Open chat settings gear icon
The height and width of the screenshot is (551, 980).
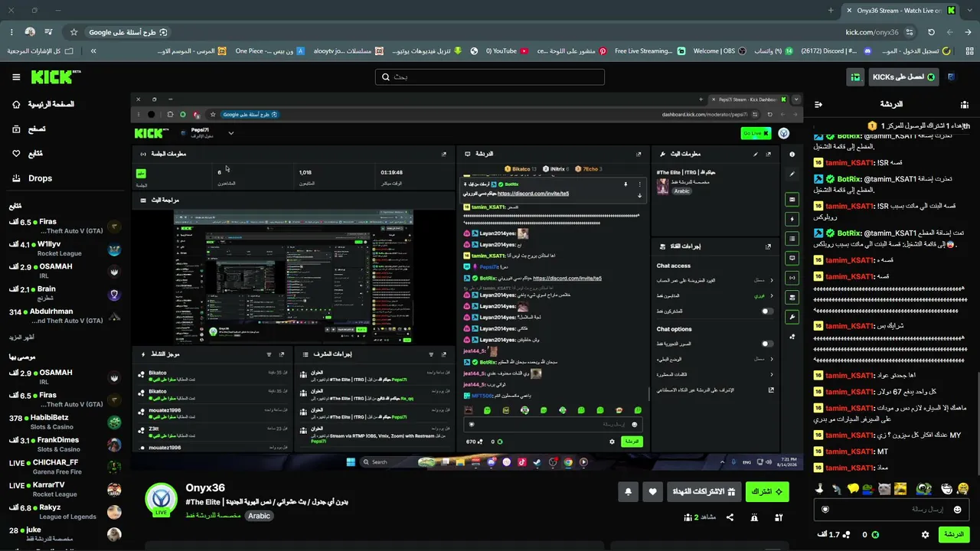click(925, 534)
